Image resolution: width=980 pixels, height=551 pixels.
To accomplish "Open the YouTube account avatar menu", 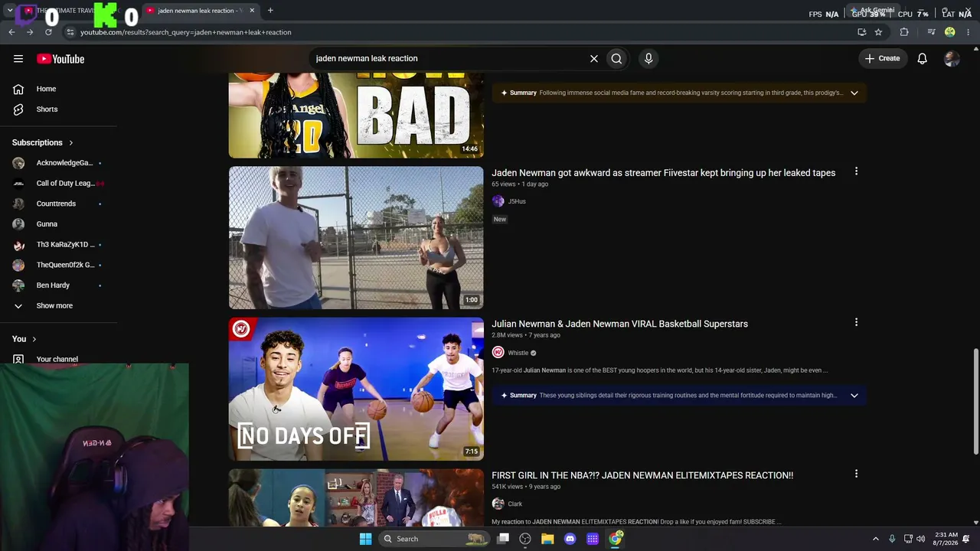I will pos(952,58).
